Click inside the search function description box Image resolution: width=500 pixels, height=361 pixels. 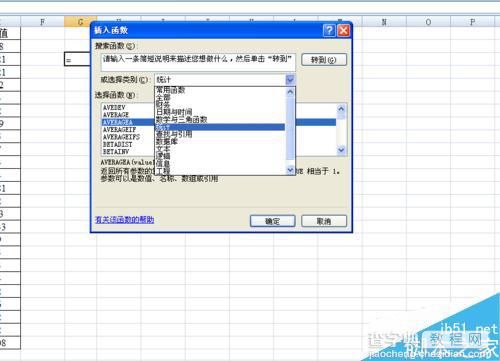coord(198,62)
